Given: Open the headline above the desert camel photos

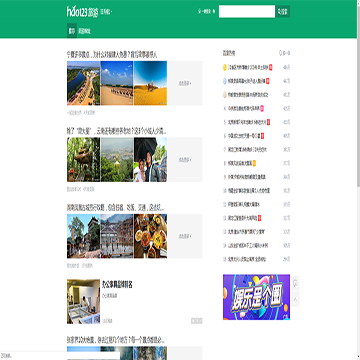Looking at the screenshot, I should click(x=112, y=54).
